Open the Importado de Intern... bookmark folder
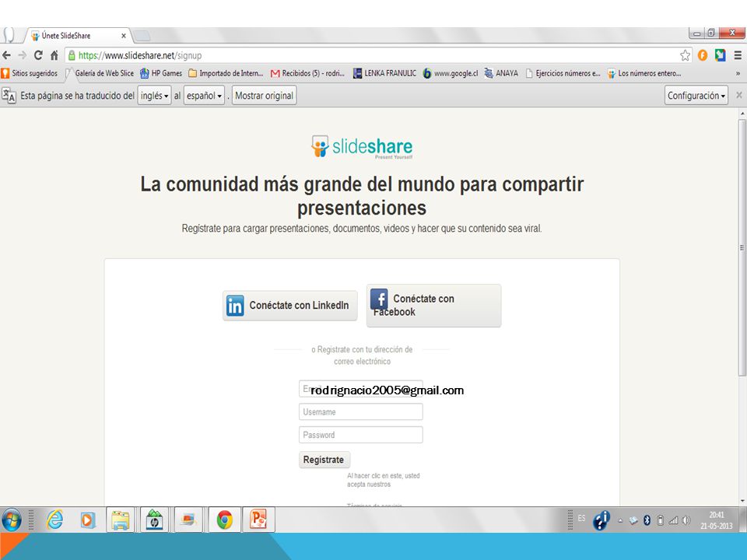Image resolution: width=747 pixels, height=560 pixels. pos(226,73)
